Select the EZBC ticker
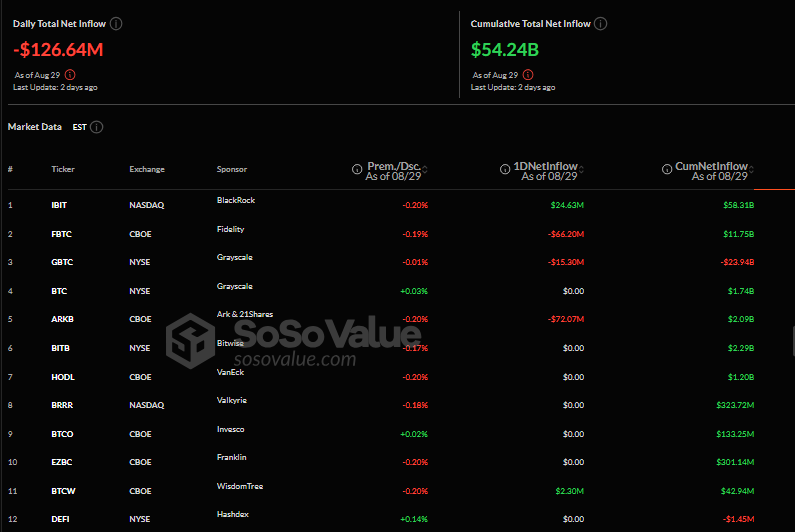This screenshot has height=532, width=795. tap(61, 462)
